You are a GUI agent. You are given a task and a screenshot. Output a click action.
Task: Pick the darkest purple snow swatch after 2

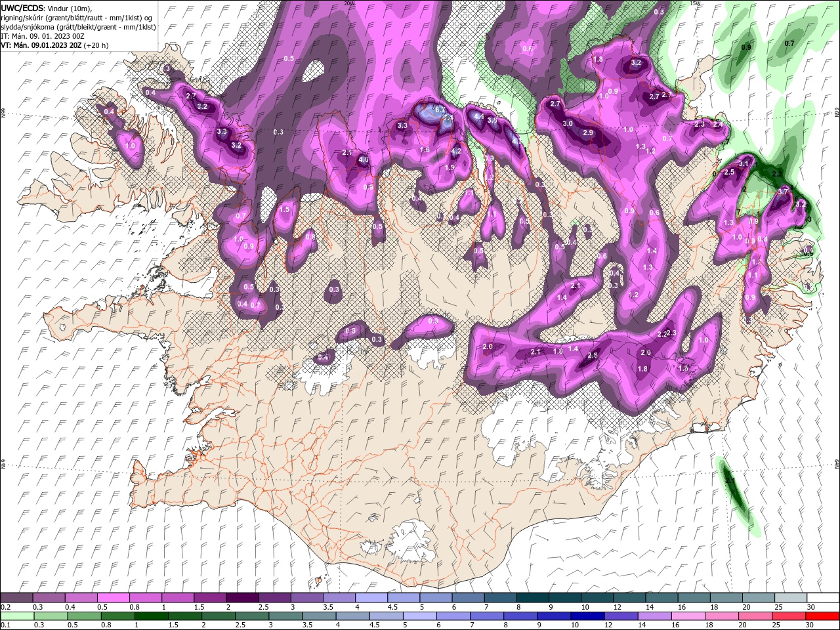click(242, 598)
